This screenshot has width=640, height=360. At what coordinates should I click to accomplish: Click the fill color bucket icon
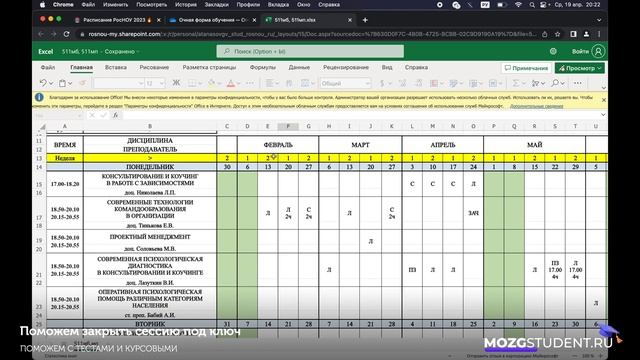[x=211, y=83]
